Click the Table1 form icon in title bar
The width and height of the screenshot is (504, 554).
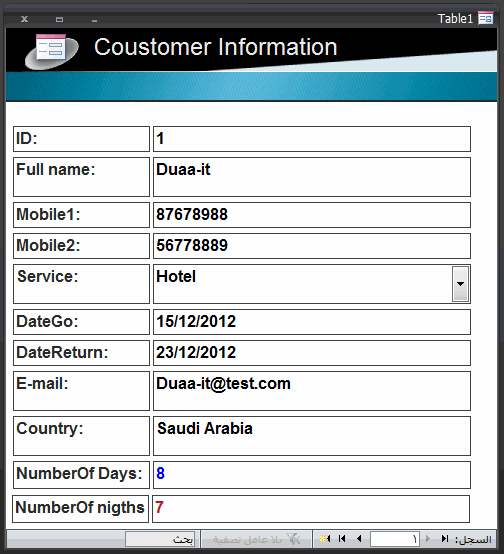(486, 18)
